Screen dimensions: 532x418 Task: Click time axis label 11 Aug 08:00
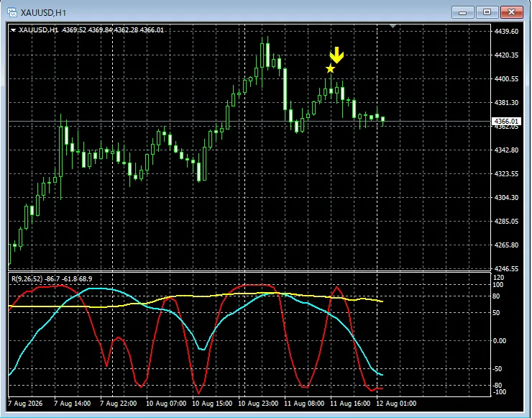point(304,404)
